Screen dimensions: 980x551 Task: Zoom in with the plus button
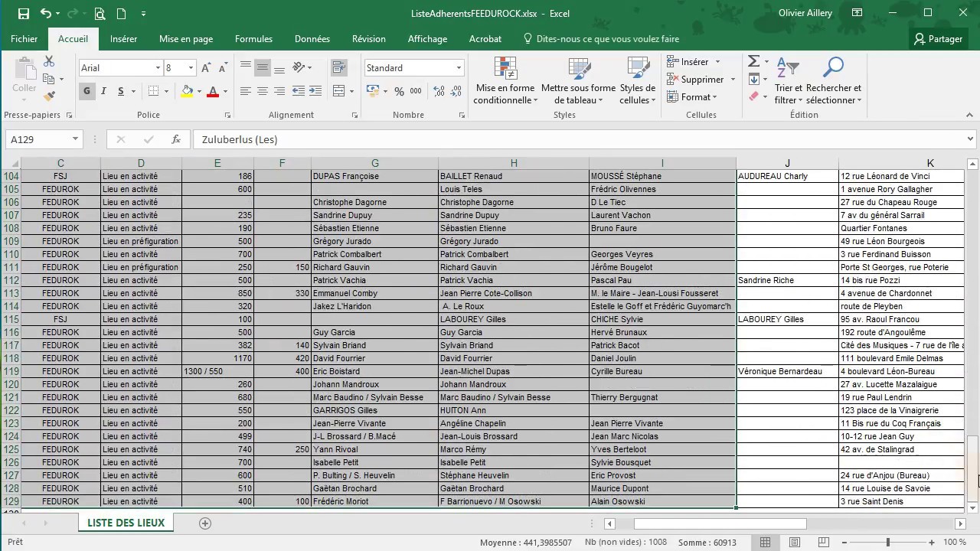932,543
